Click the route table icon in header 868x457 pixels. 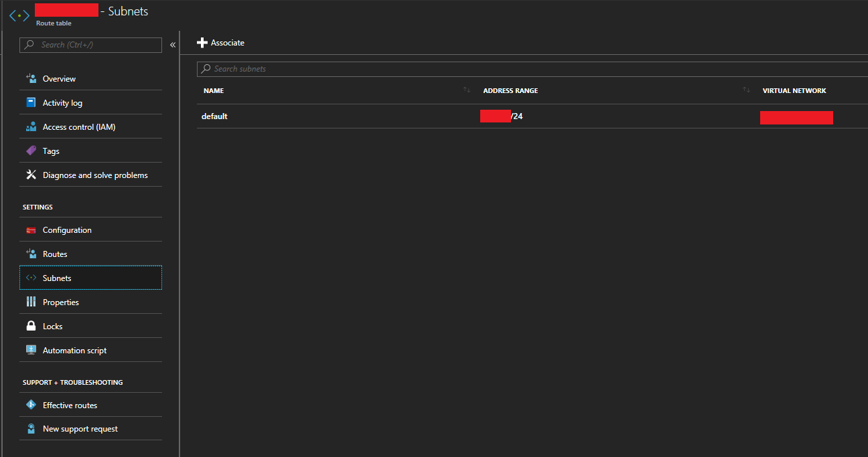(19, 15)
